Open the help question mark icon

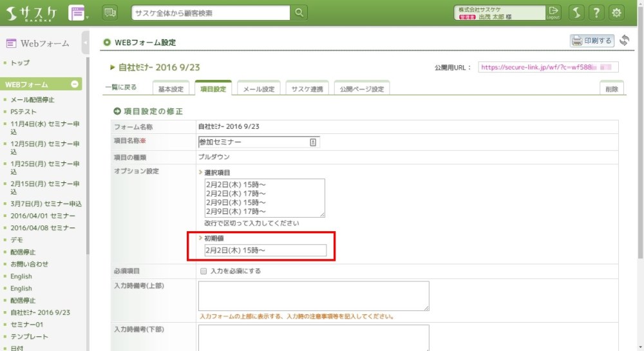tap(597, 13)
